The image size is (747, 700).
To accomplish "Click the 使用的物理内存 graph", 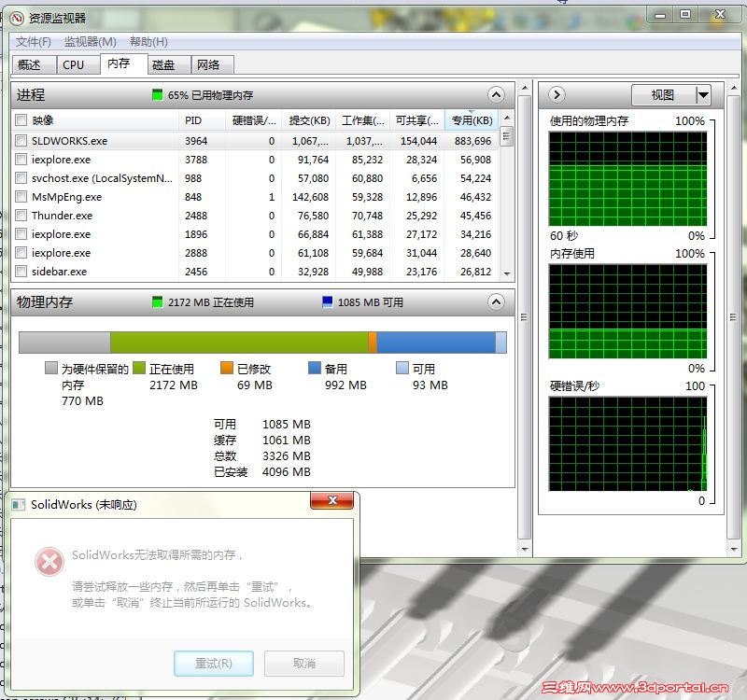I will (x=627, y=179).
